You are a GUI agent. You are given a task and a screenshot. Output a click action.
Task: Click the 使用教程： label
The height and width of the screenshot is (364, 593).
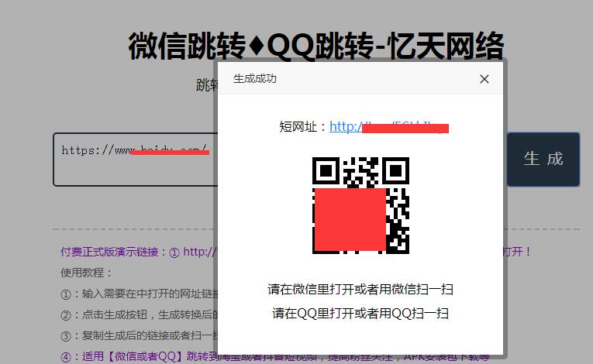(87, 273)
